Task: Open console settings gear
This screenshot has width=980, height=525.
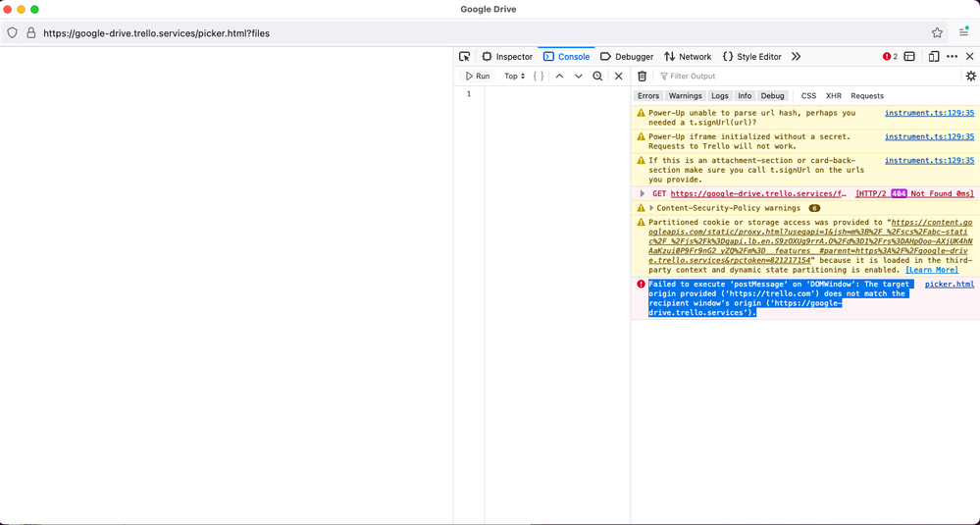Action: (x=970, y=77)
